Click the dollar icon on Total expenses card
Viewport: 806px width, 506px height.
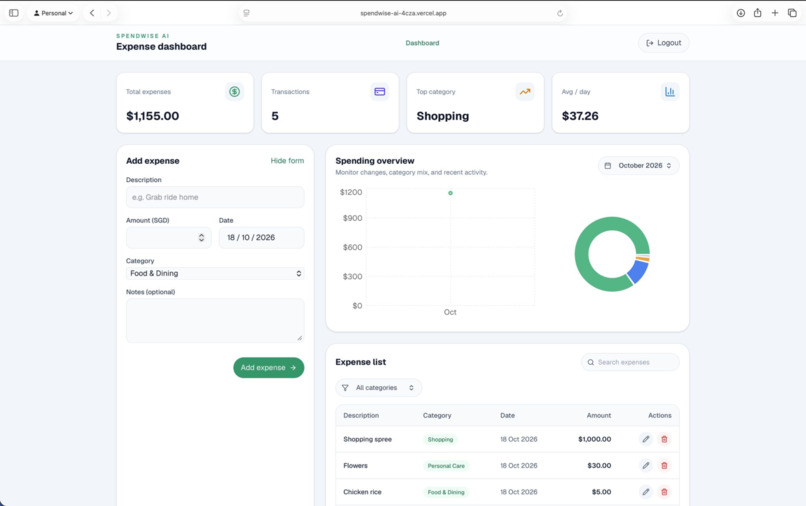click(234, 92)
